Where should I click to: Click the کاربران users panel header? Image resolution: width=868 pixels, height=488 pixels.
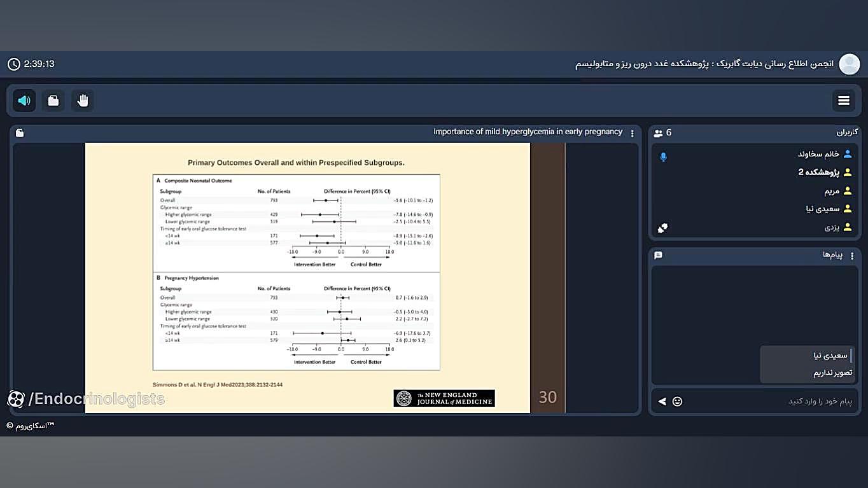pyautogui.click(x=847, y=132)
